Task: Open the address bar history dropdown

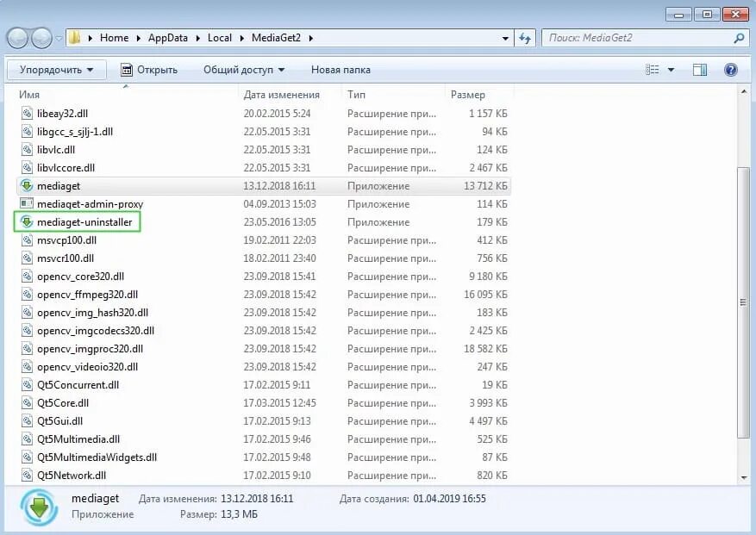Action: coord(505,38)
